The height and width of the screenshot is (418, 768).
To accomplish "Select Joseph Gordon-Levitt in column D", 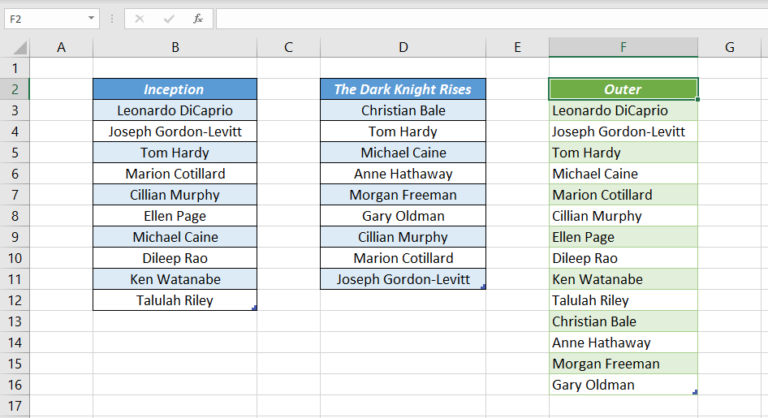I will pos(403,279).
